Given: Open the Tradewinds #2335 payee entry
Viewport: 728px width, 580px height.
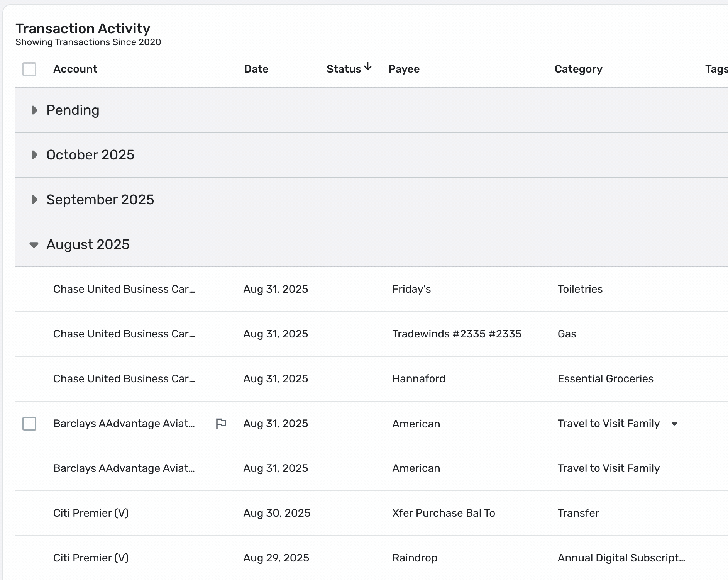Looking at the screenshot, I should tap(457, 334).
